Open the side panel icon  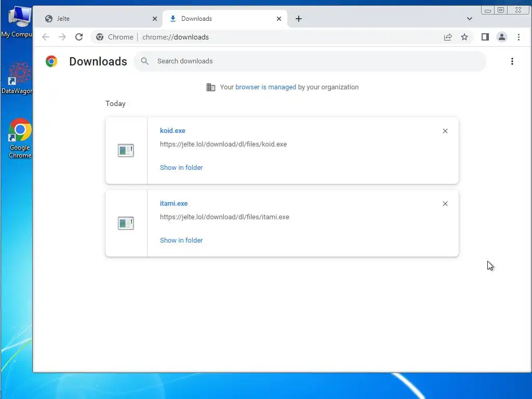[485, 37]
